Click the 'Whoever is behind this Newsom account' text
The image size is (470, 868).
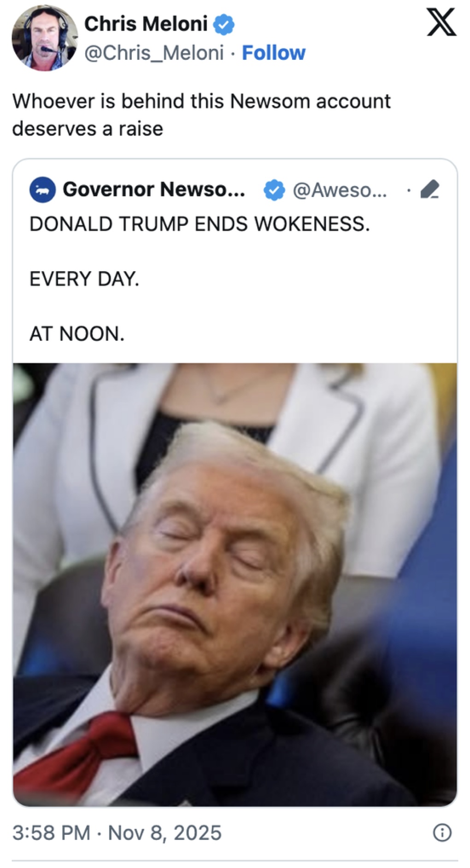[x=201, y=101]
